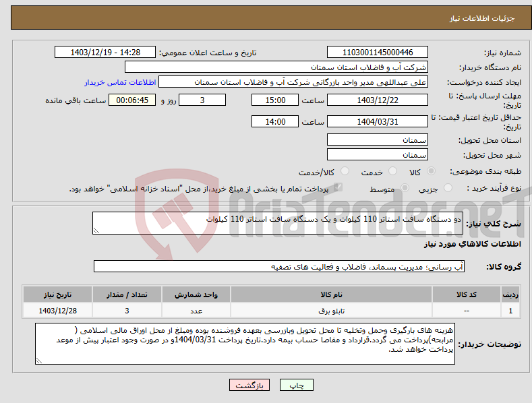Image resolution: width=532 pixels, height=403 pixels.
Task: Click the تاریخ نیاز column header
Action: click(58, 294)
